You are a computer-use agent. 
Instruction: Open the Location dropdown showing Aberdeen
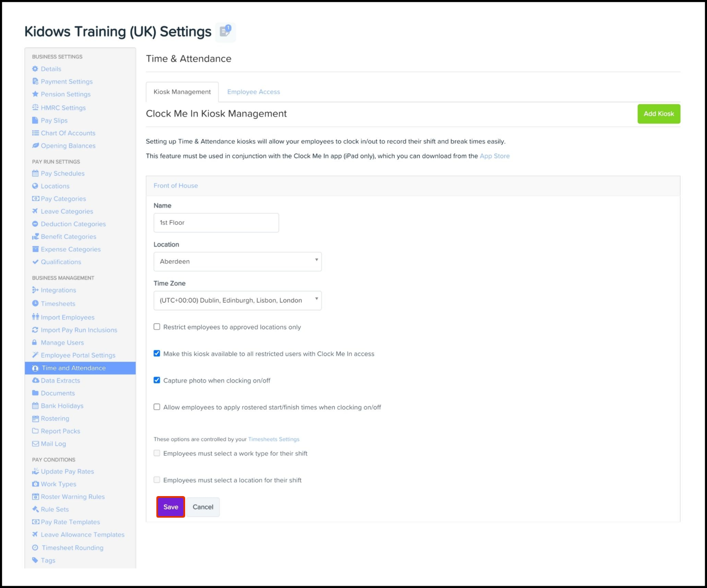coord(237,262)
